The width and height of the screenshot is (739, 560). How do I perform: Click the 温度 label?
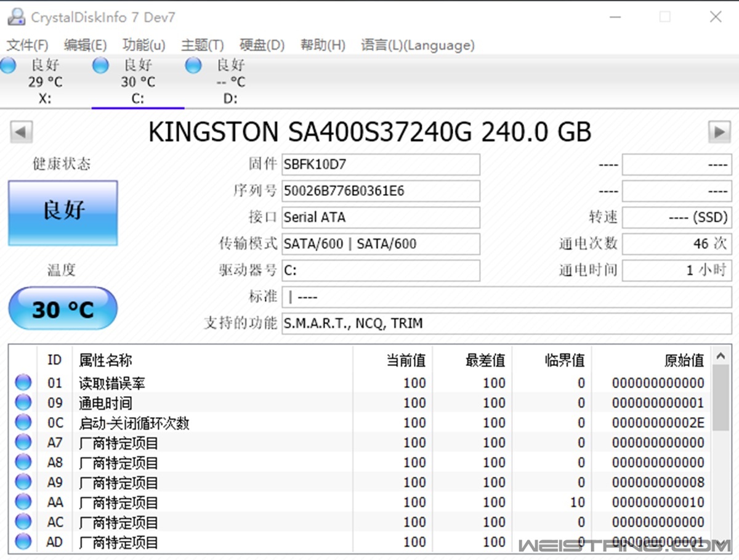[x=61, y=270]
